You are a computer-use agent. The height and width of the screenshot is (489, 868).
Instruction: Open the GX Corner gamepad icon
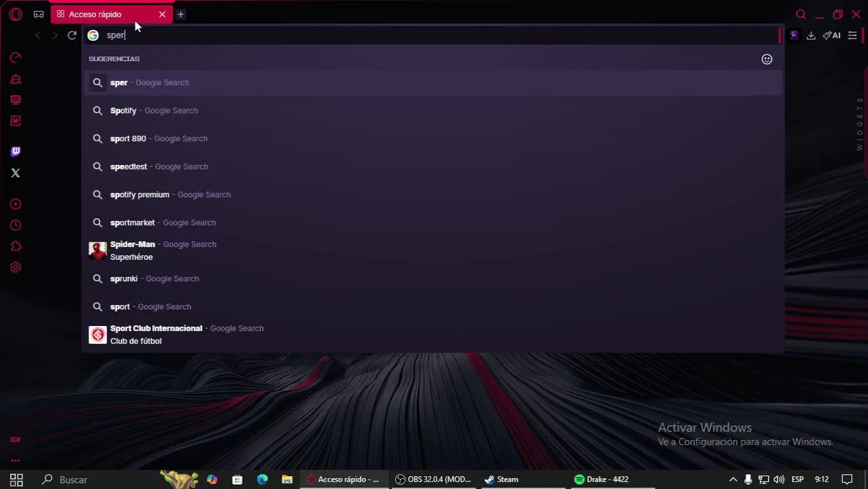39,14
